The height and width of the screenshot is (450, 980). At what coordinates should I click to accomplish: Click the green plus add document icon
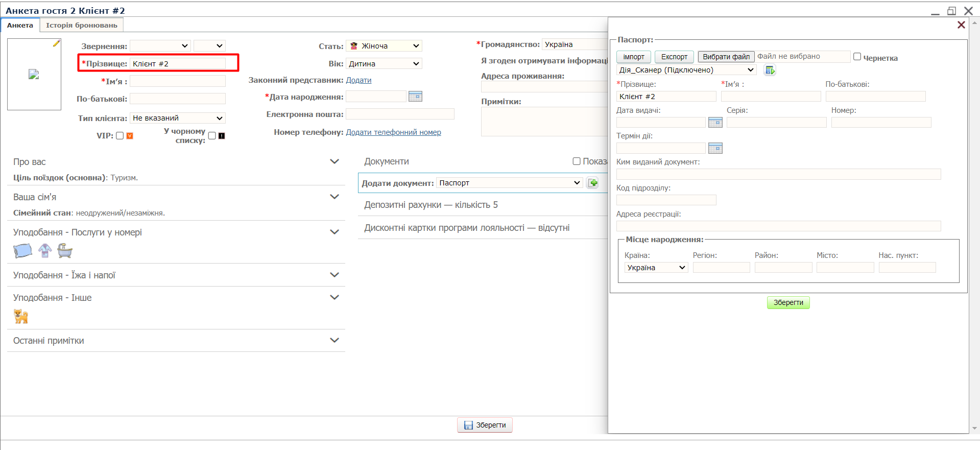tap(593, 183)
